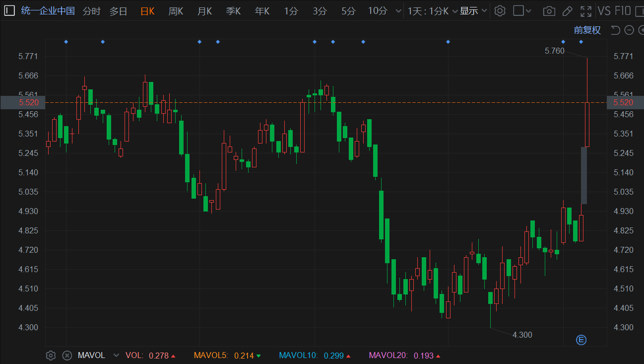Viewport: 644px width, 364px height.
Task: Open chart settings gear in top toolbar
Action: point(500,11)
